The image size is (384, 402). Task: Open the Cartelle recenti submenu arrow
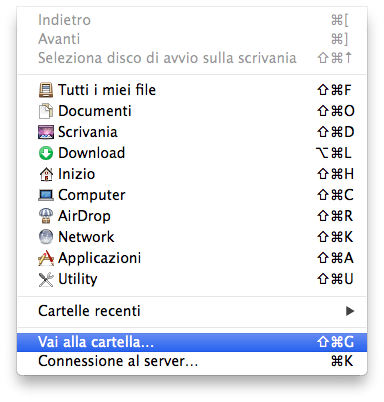tap(350, 311)
